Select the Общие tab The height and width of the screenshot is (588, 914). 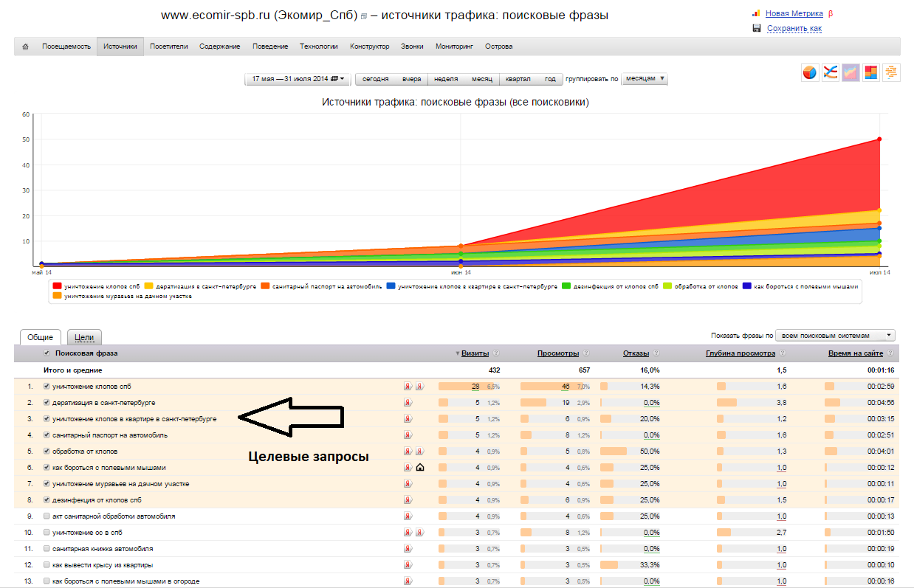click(x=41, y=337)
